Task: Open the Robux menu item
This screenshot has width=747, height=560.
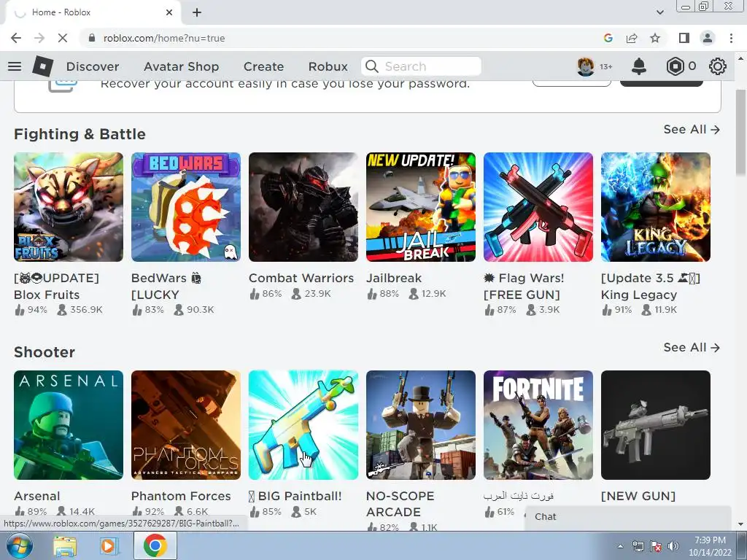Action: [328, 66]
